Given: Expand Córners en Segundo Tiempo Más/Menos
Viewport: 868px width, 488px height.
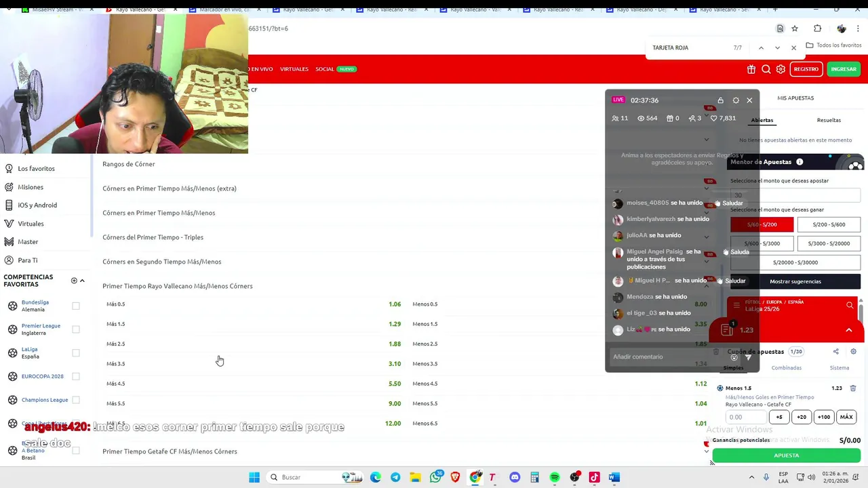Looking at the screenshot, I should [x=161, y=262].
